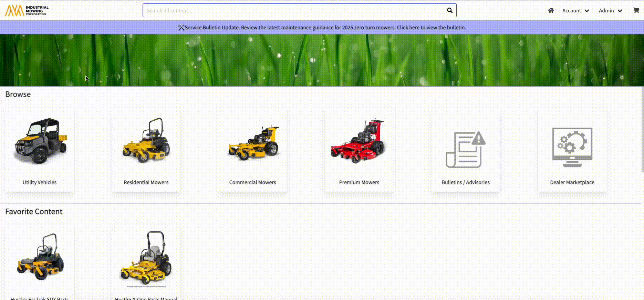Click the Admin chevron arrow

point(620,11)
